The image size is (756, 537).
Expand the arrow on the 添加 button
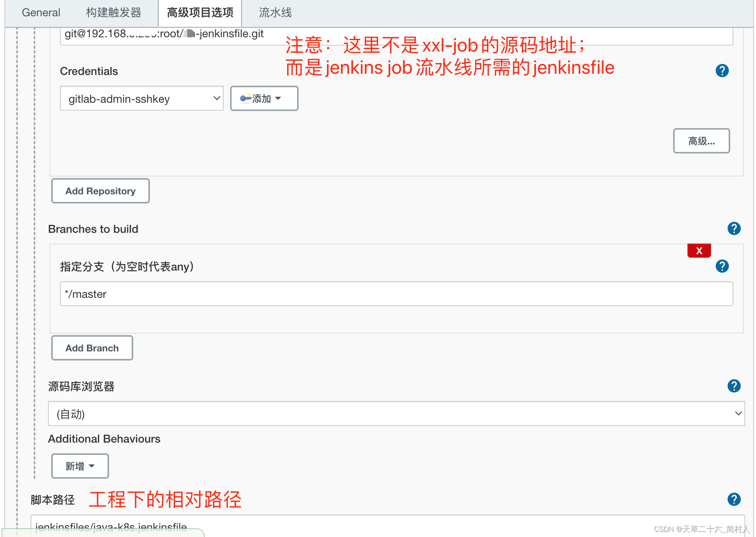pos(278,99)
